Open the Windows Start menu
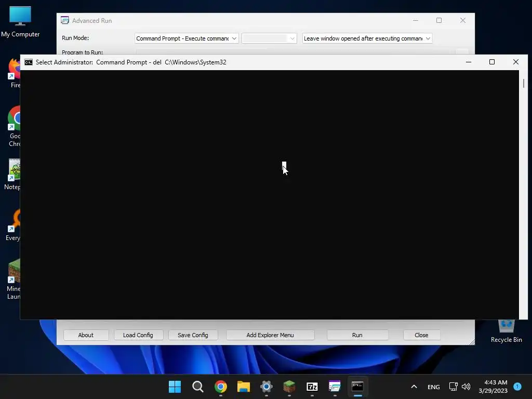 (175, 387)
